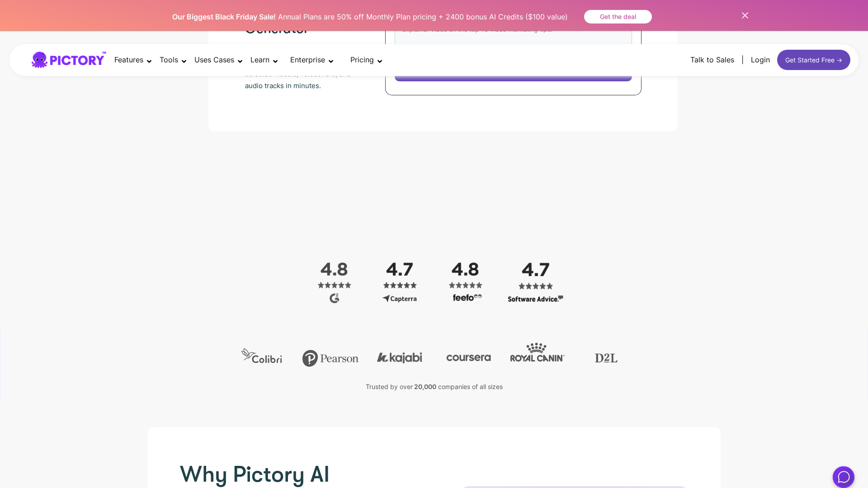Click the Software Advice rating badge
The image size is (868, 488).
pos(535,299)
